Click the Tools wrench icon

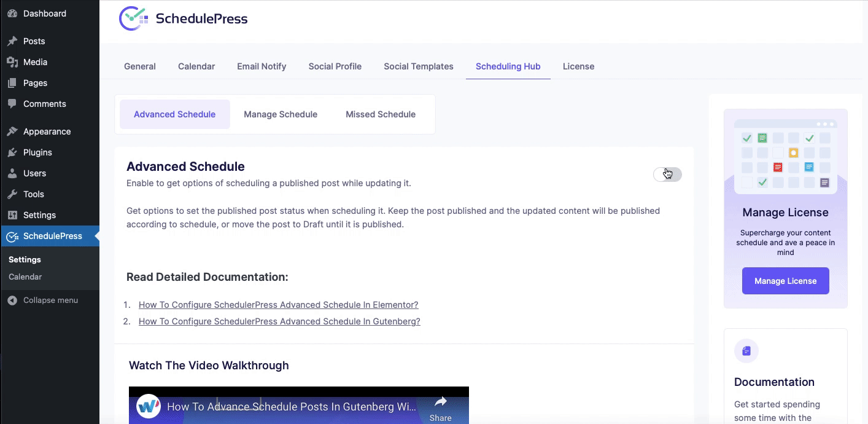click(12, 194)
